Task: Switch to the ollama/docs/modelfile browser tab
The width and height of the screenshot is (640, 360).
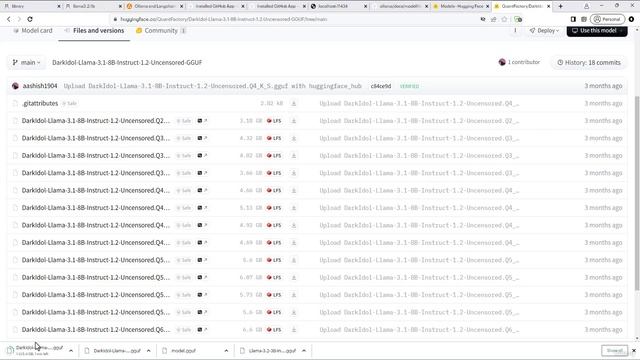Action: (400, 6)
